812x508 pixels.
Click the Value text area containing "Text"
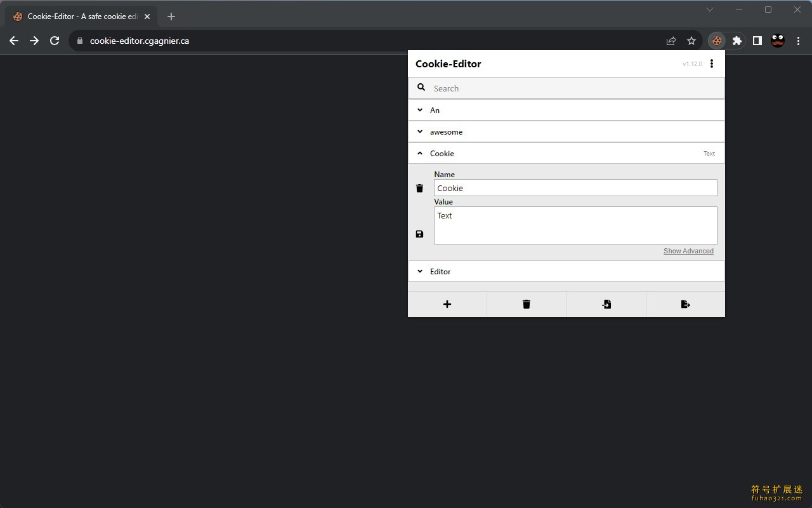point(575,225)
